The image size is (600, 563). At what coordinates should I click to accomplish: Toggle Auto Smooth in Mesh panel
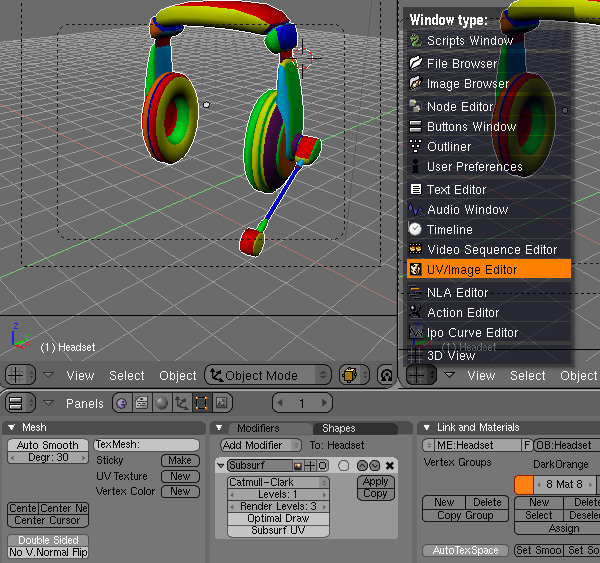pyautogui.click(x=48, y=445)
